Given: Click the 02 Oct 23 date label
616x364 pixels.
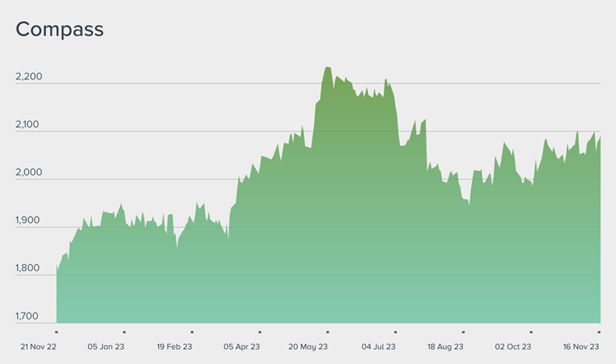Looking at the screenshot, I should (x=513, y=346).
